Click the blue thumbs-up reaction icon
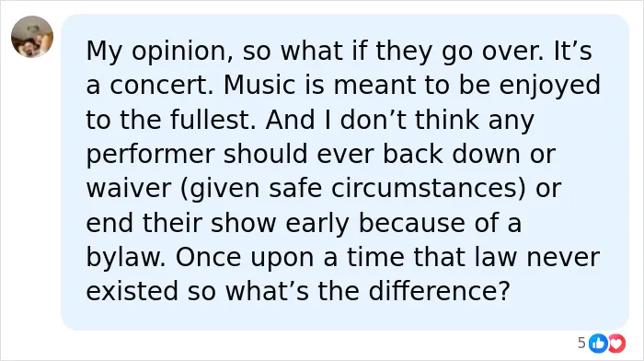 [x=598, y=344]
